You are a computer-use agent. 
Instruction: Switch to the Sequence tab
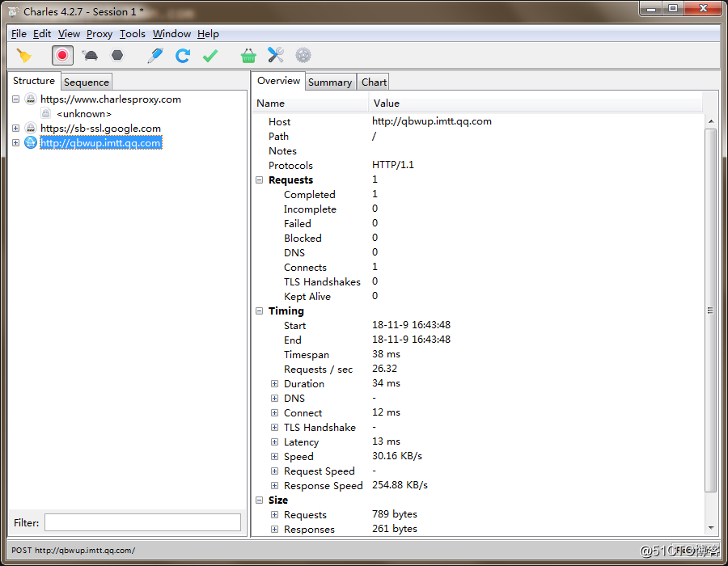87,82
